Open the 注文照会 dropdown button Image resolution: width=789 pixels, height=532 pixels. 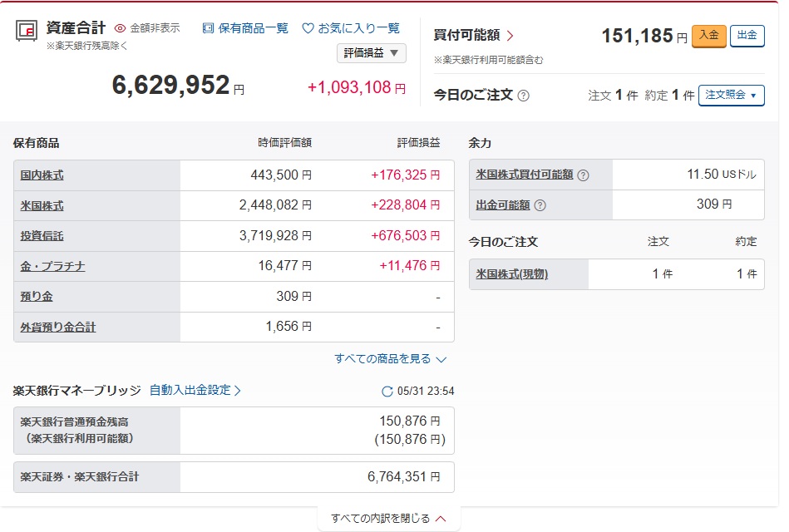pyautogui.click(x=731, y=95)
